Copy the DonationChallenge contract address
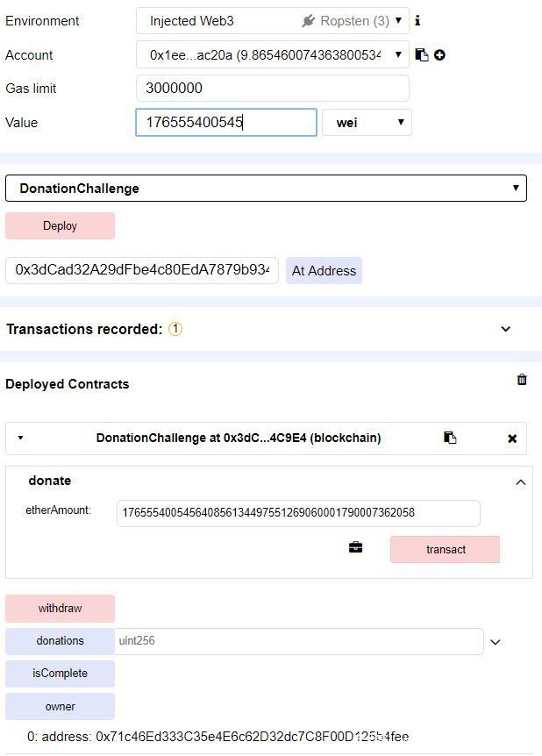 click(450, 438)
